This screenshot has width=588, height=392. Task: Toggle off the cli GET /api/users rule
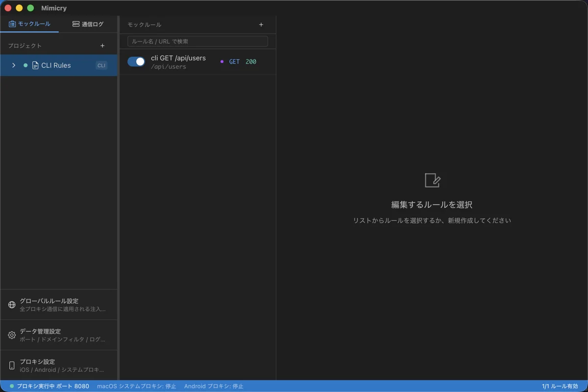coord(136,61)
